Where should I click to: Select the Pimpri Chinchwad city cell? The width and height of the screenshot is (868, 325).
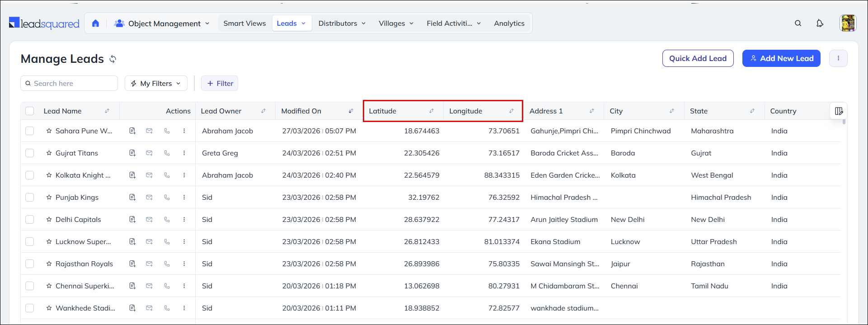[641, 131]
